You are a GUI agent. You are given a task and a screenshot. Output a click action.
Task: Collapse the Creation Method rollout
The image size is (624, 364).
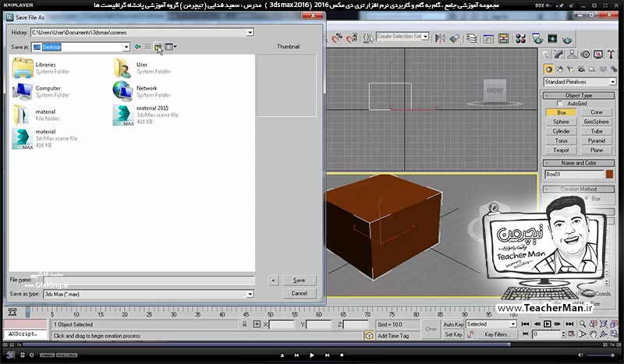tap(579, 189)
